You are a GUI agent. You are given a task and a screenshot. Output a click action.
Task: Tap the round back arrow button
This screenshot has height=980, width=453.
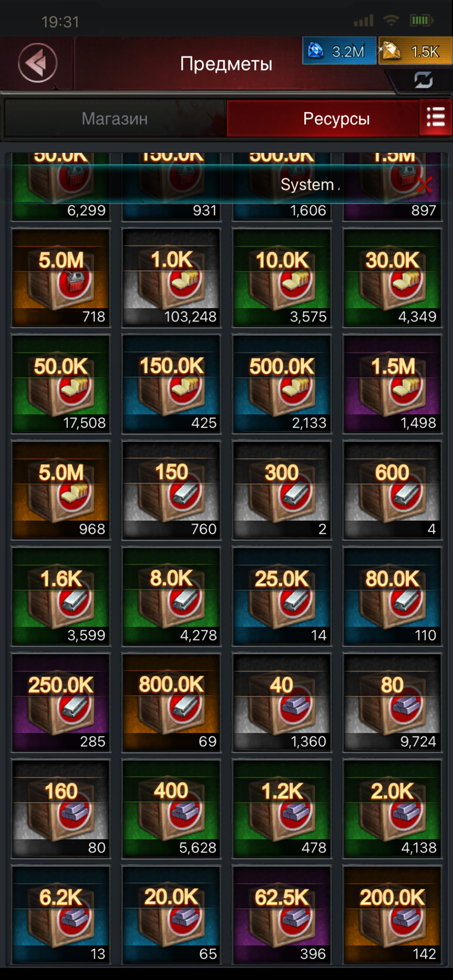38,63
